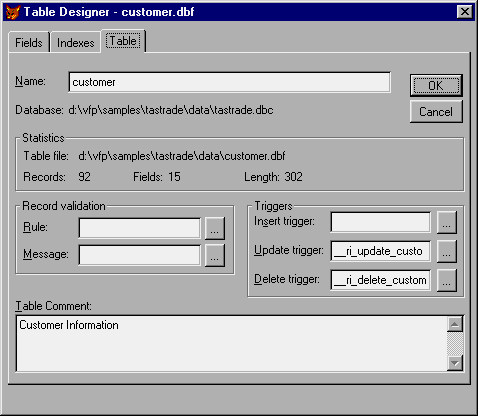The width and height of the screenshot is (478, 416).
Task: Click the empty Insert trigger field
Action: pos(380,222)
